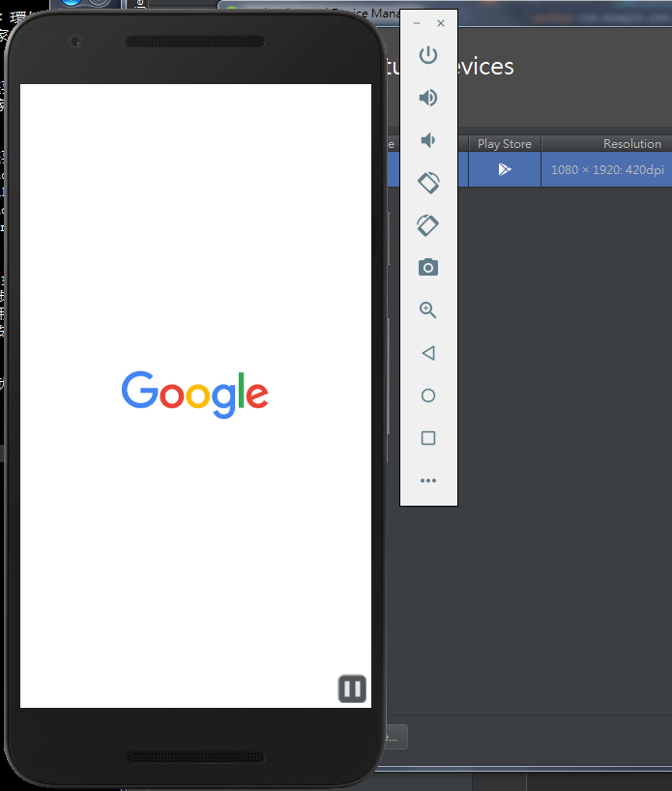Open extended controls via three dots
This screenshot has width=672, height=791.
click(428, 481)
